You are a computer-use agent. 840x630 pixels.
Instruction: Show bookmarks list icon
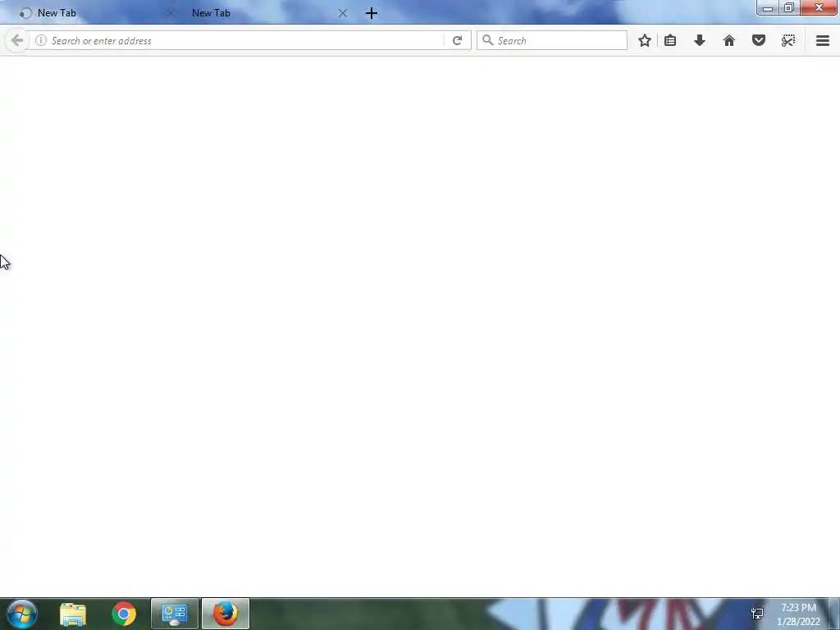[x=670, y=41]
